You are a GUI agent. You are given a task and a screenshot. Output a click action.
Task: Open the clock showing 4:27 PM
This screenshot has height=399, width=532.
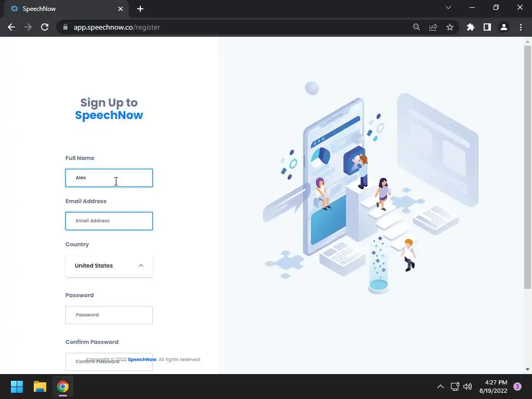click(494, 387)
